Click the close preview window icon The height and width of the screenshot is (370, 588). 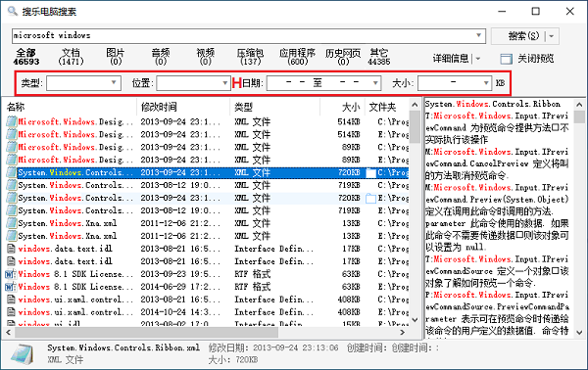tap(506, 59)
